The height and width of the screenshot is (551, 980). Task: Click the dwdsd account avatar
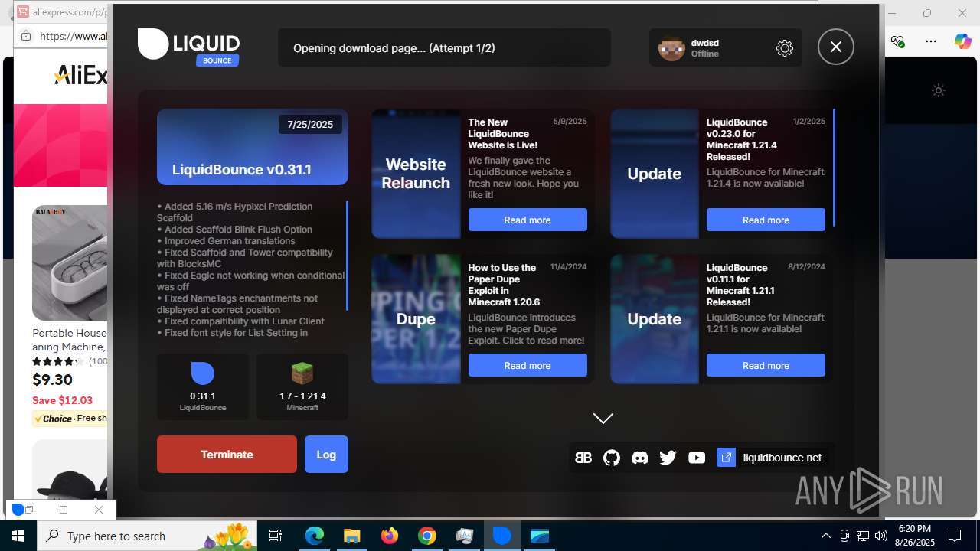671,48
